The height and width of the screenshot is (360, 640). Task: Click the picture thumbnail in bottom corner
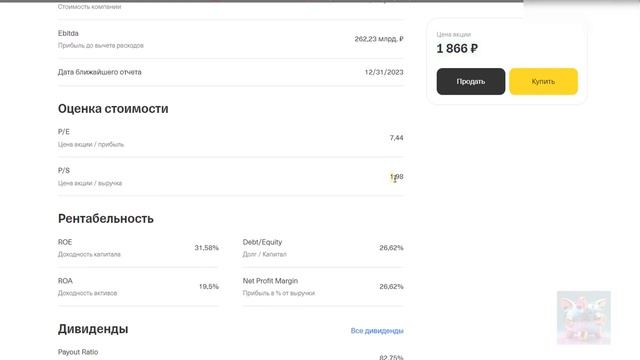tap(584, 318)
